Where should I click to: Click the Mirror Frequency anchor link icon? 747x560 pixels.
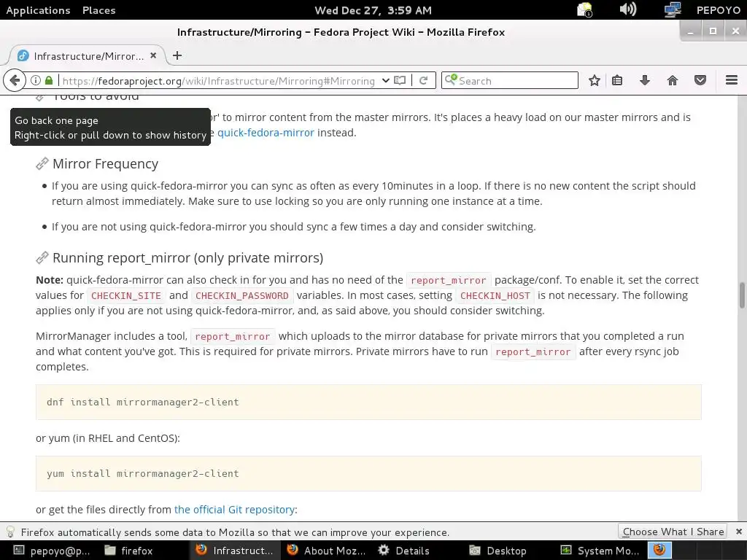click(x=42, y=164)
